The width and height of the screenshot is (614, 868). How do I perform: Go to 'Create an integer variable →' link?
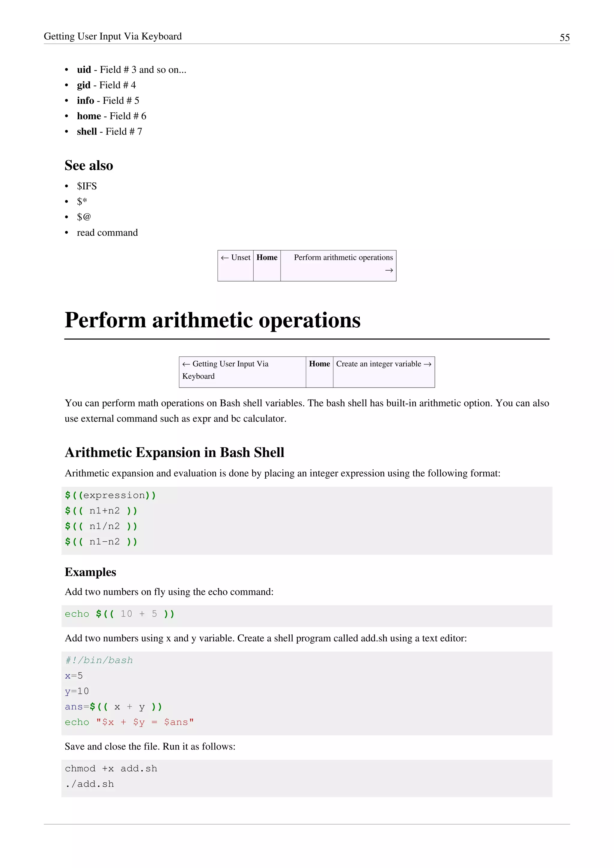point(383,364)
